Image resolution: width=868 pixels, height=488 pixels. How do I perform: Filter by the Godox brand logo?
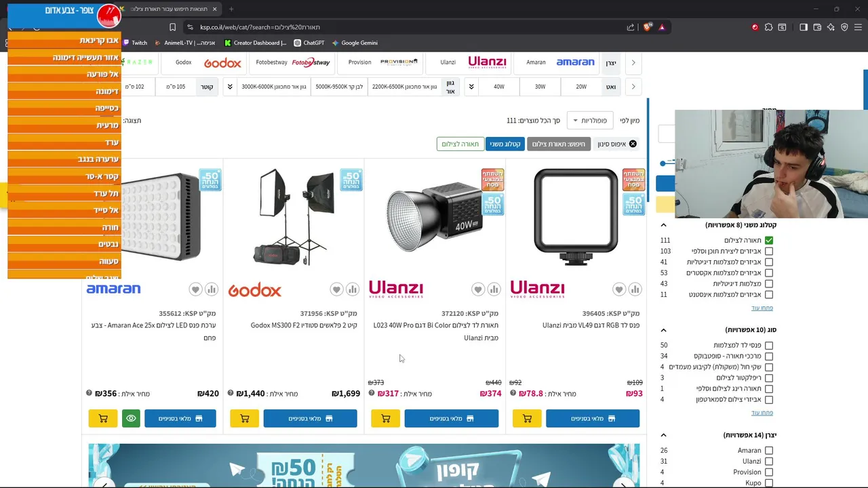222,62
